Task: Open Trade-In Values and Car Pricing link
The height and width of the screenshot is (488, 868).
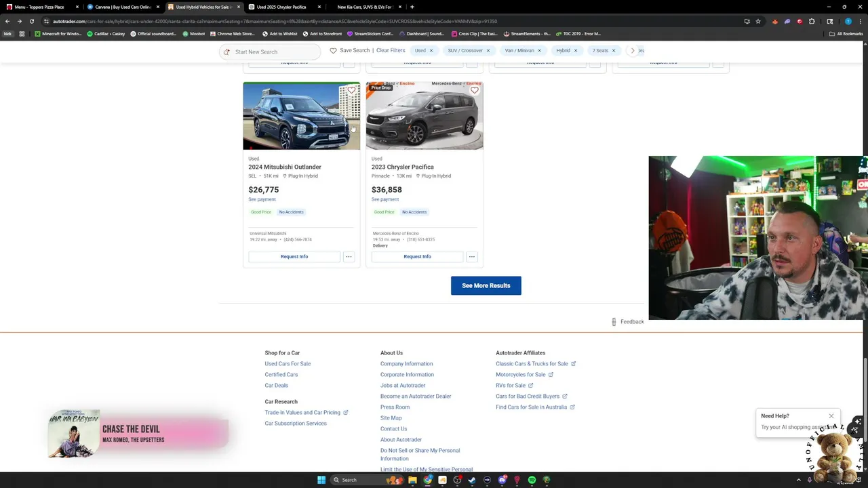Action: (307, 413)
